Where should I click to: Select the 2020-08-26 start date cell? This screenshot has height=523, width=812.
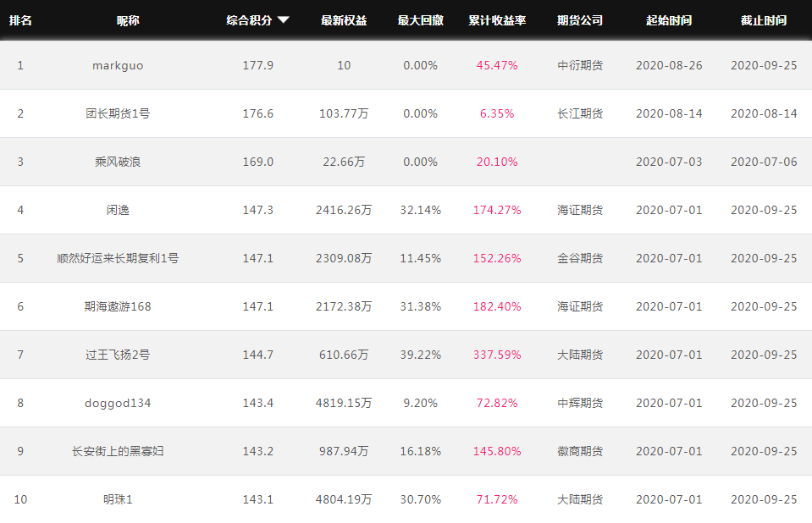669,65
